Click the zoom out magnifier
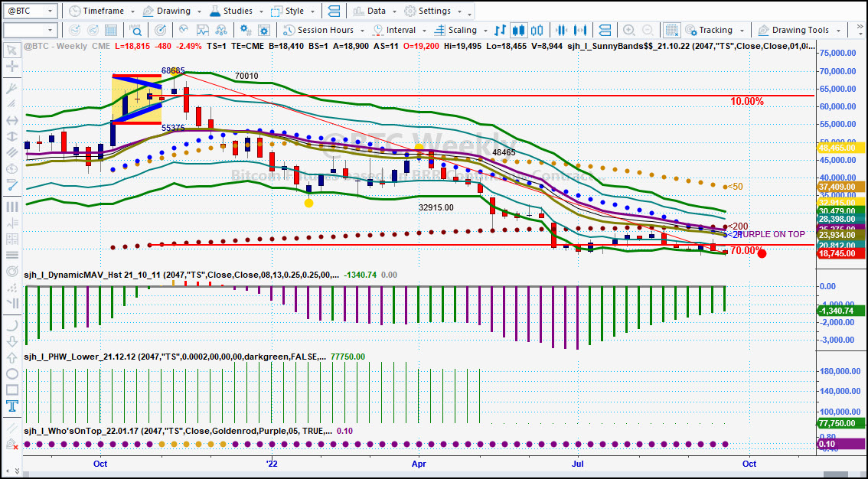 coord(647,30)
